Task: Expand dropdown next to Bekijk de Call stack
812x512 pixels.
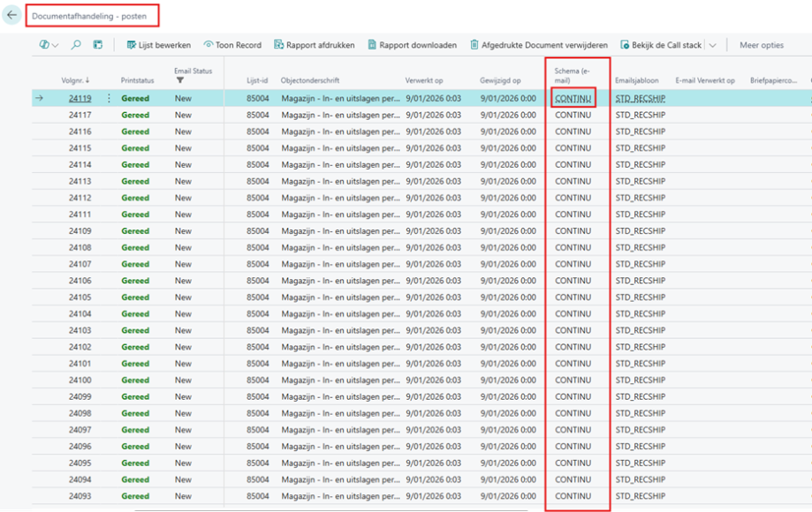Action: [712, 45]
